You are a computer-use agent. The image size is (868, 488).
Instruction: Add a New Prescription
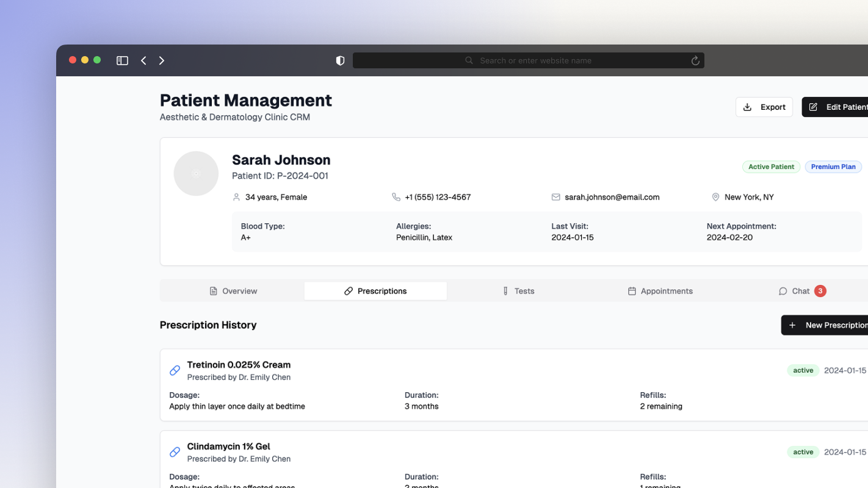click(826, 325)
